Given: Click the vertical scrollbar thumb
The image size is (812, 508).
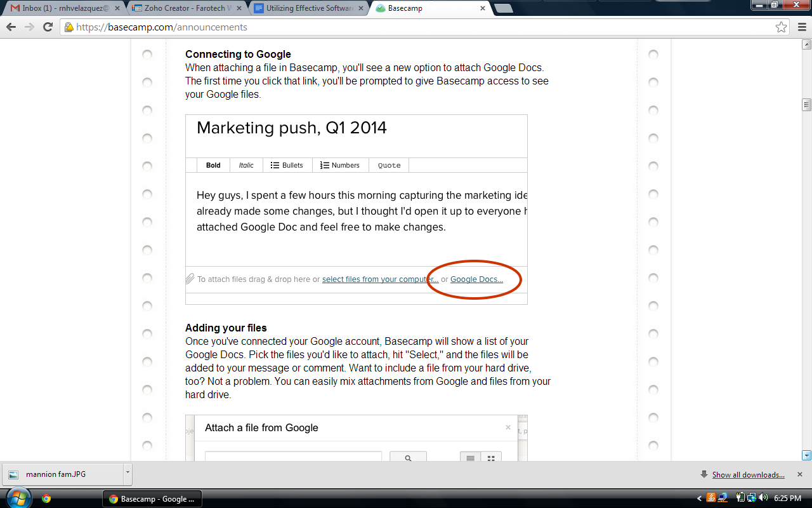Looking at the screenshot, I should 807,105.
